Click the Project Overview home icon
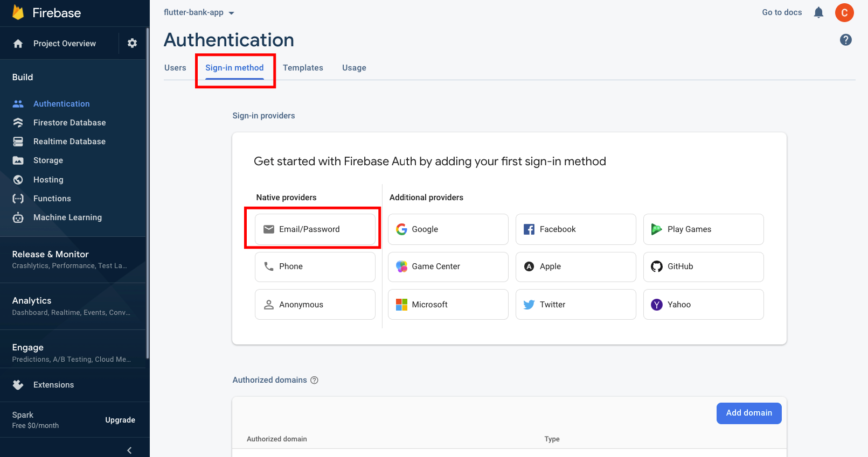This screenshot has height=457, width=868. pyautogui.click(x=18, y=44)
